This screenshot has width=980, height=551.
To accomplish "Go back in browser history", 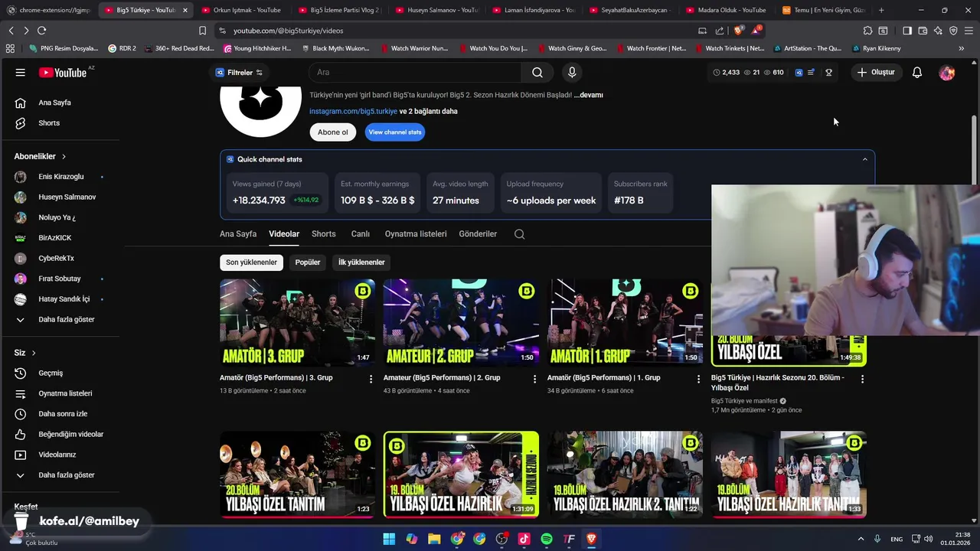I will point(11,31).
